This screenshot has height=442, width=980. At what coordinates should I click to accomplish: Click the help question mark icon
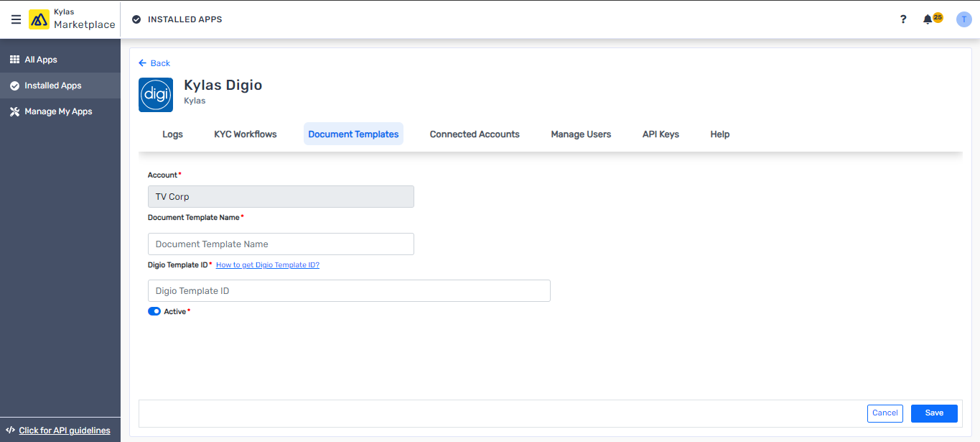902,19
